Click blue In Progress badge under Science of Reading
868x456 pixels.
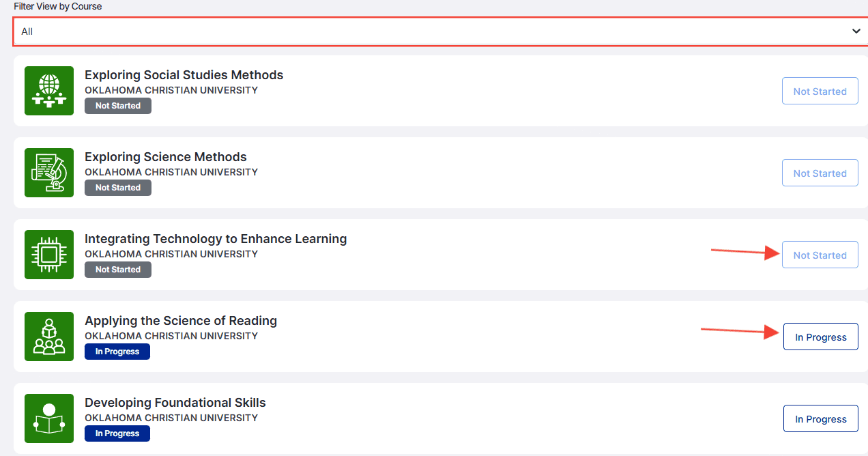117,352
